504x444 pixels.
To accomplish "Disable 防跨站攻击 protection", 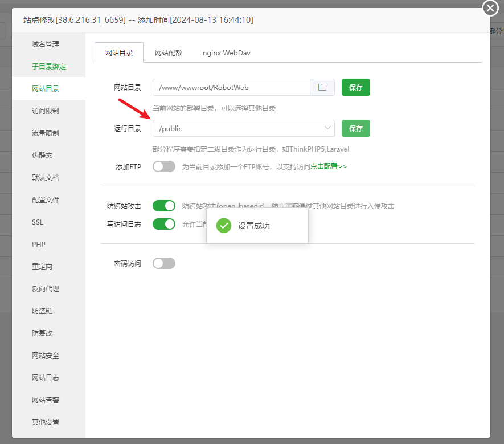I will [x=163, y=206].
